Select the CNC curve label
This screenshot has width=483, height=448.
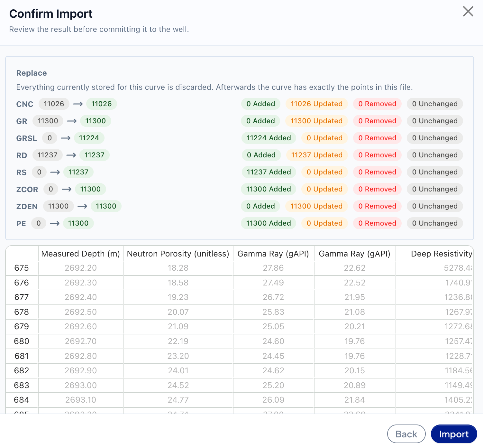tap(25, 104)
